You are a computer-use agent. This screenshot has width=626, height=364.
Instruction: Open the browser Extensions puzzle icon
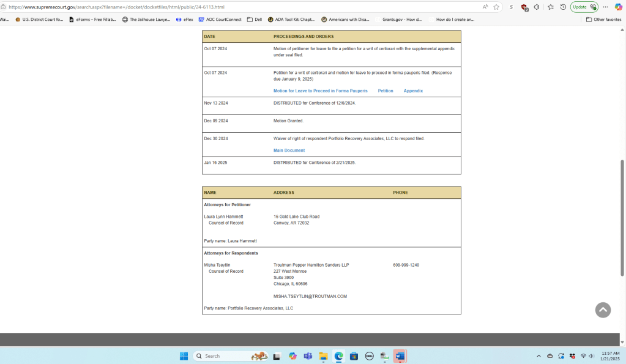coord(537,7)
